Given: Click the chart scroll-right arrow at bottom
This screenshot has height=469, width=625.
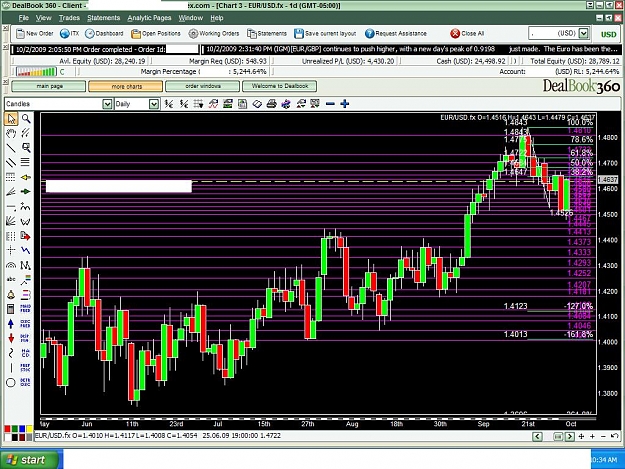Looking at the screenshot, I should pos(570,436).
